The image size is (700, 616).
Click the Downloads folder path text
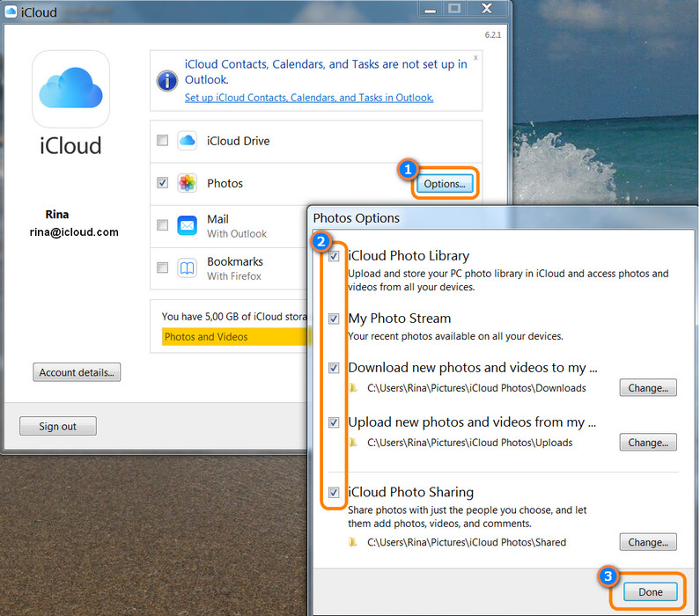coord(476,388)
